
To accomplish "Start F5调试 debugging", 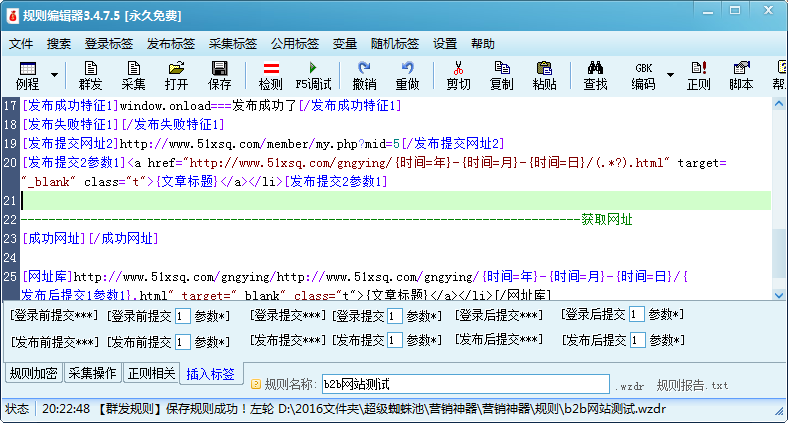I will tap(313, 75).
